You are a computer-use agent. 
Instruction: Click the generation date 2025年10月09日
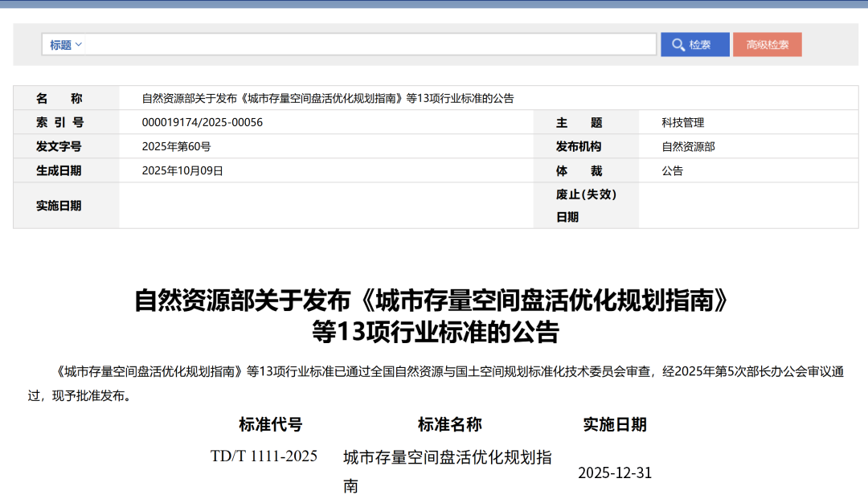point(182,170)
